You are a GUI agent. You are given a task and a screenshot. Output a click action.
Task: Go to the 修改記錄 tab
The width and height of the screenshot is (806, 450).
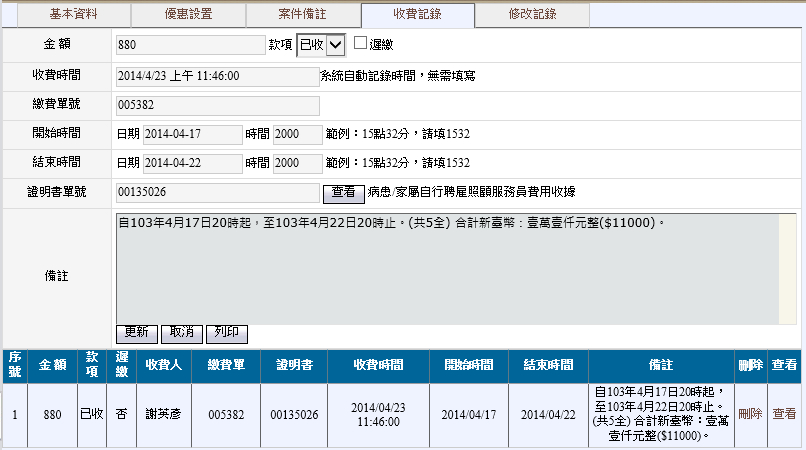[531, 14]
